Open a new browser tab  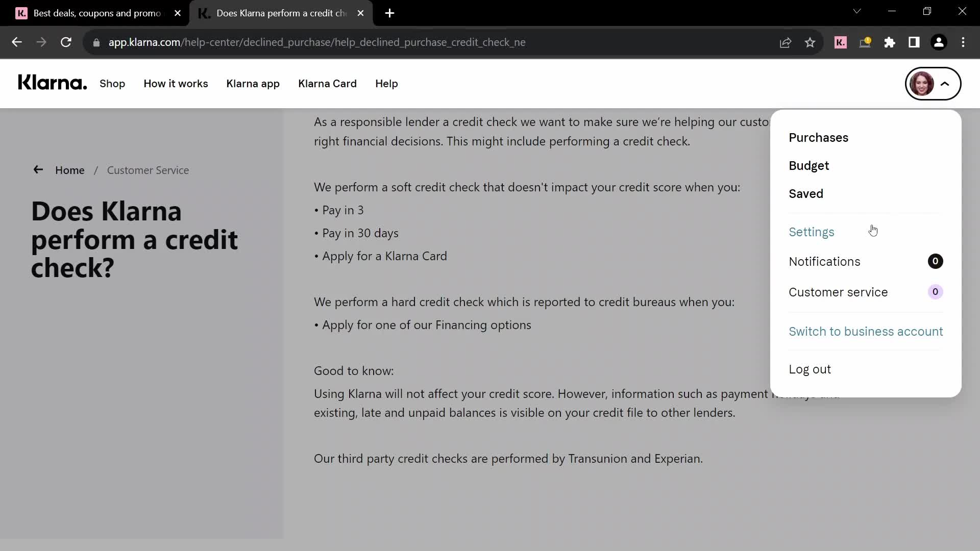(389, 13)
